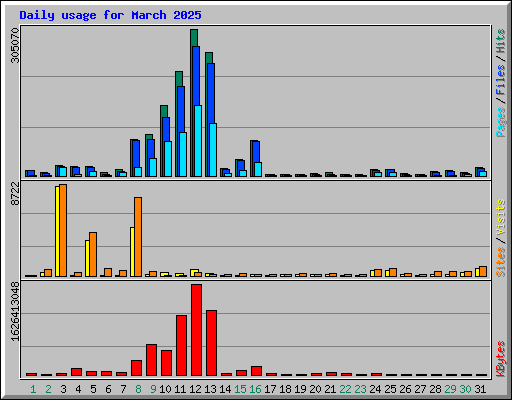Image resolution: width=512 pixels, height=400 pixels.
Task: Click the day 30 axis label
Action: pyautogui.click(x=465, y=389)
